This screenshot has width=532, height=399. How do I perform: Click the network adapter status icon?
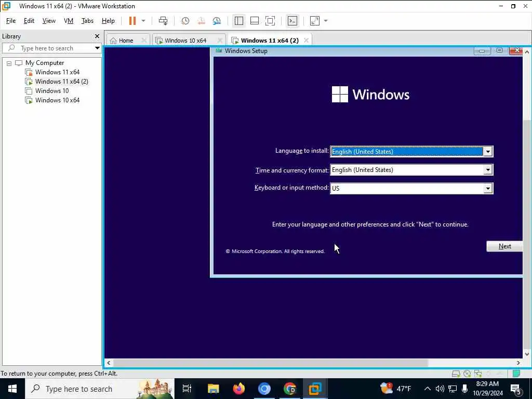[478, 374]
